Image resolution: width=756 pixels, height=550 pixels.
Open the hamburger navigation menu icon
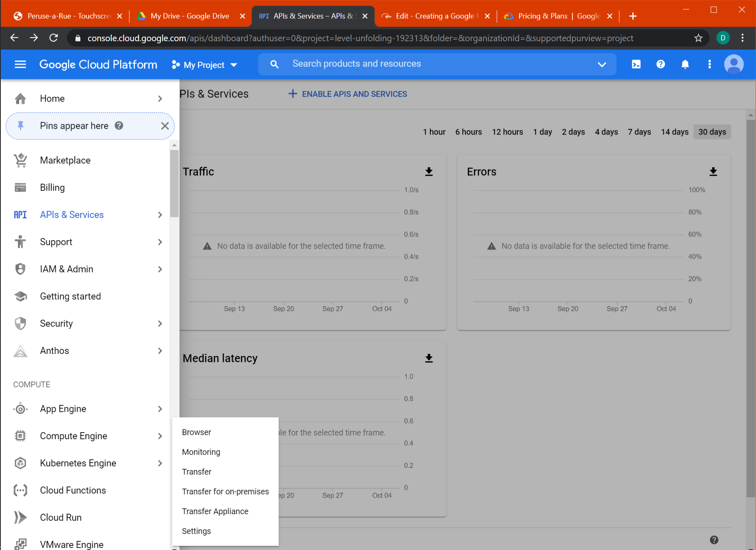coord(20,64)
